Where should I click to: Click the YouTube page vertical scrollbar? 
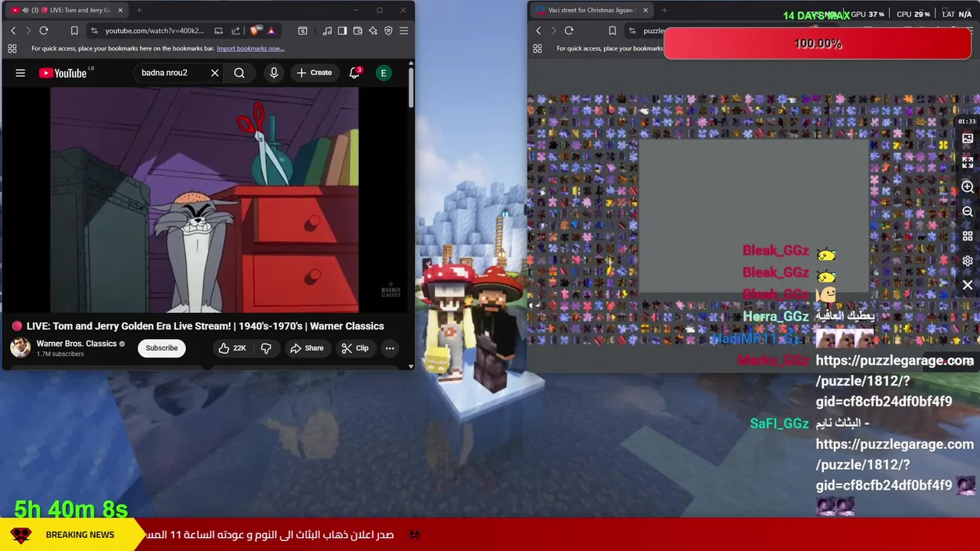point(410,88)
